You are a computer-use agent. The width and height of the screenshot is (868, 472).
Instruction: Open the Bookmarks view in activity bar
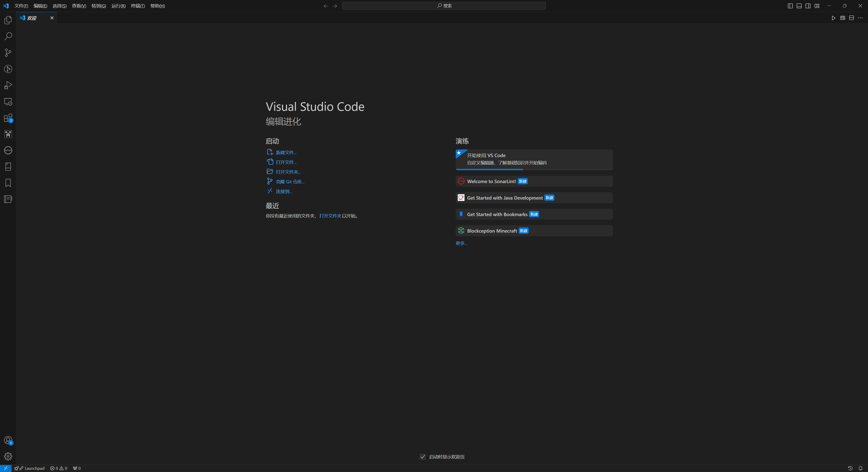pos(8,183)
